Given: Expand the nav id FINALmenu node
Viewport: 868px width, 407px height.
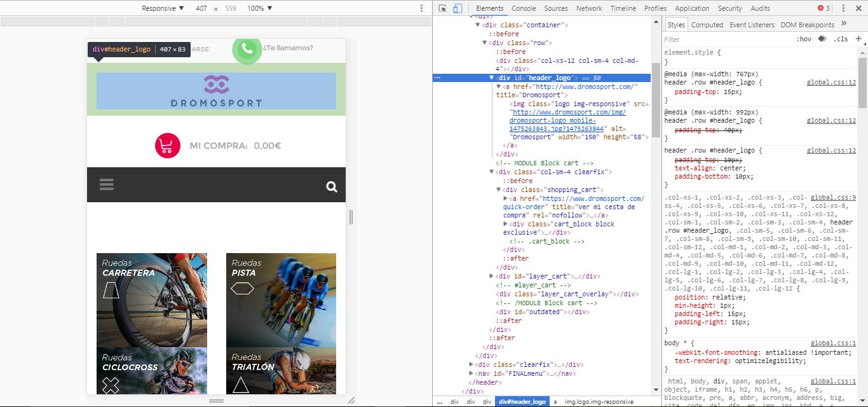Looking at the screenshot, I should [x=471, y=373].
